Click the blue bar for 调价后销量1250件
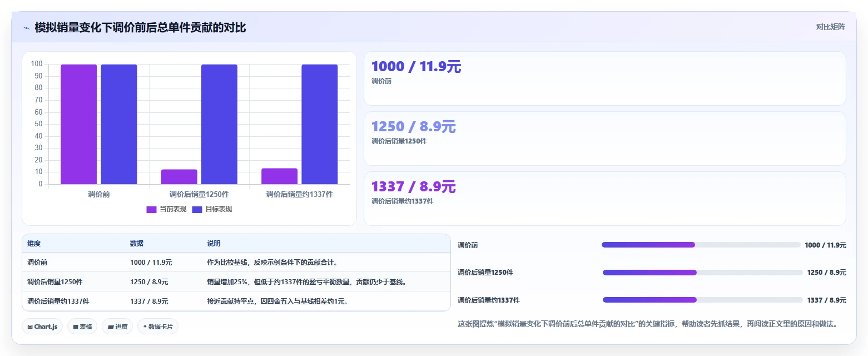The width and height of the screenshot is (868, 356). pos(219,124)
